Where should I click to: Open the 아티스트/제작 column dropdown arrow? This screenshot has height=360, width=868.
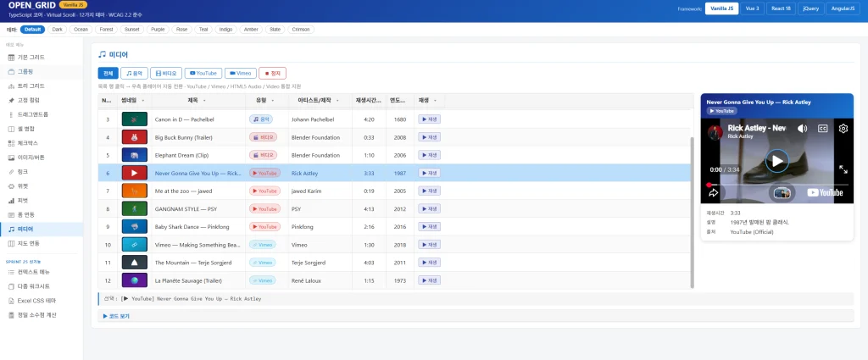point(336,101)
